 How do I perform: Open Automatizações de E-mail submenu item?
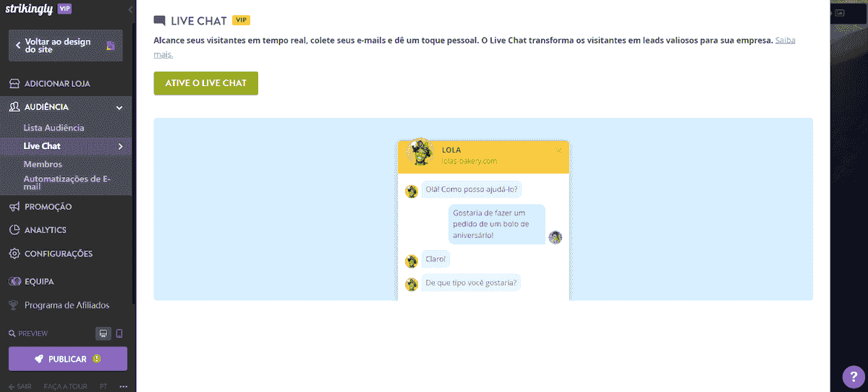tap(67, 182)
